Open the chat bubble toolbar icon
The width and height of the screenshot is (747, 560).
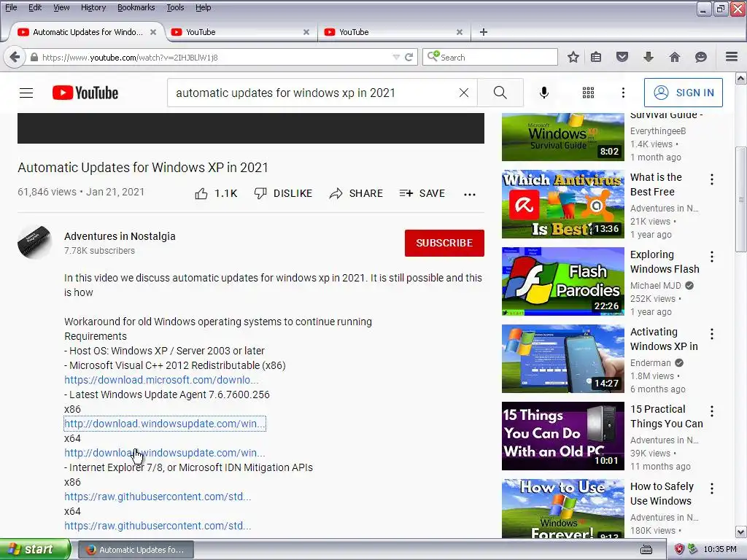pyautogui.click(x=701, y=57)
